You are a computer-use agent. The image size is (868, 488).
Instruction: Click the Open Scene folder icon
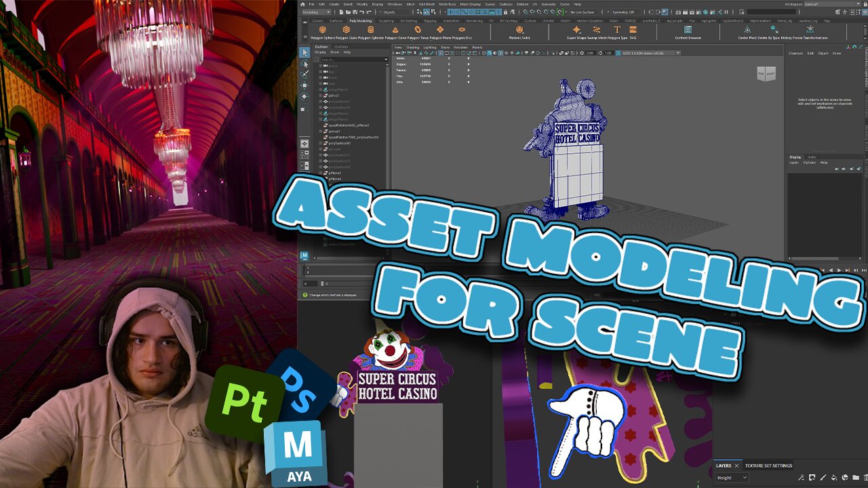click(348, 12)
